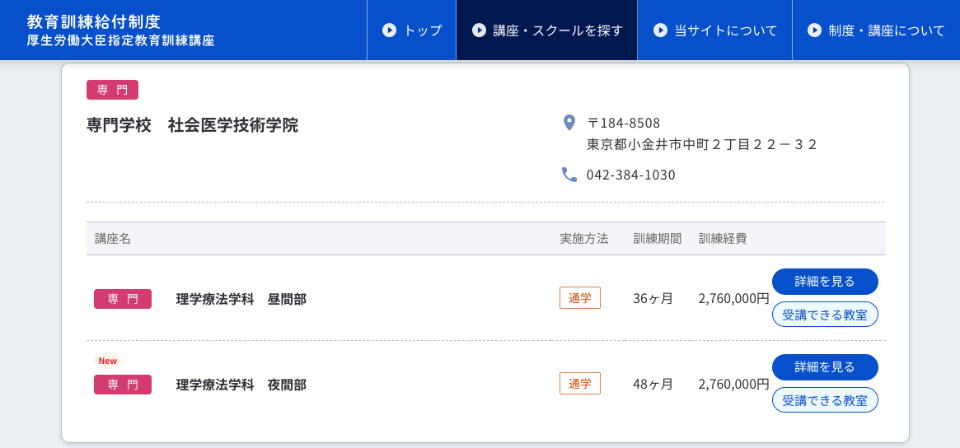Viewport: 960px width, 448px height.
Task: Click the map pin address icon
Action: click(569, 123)
